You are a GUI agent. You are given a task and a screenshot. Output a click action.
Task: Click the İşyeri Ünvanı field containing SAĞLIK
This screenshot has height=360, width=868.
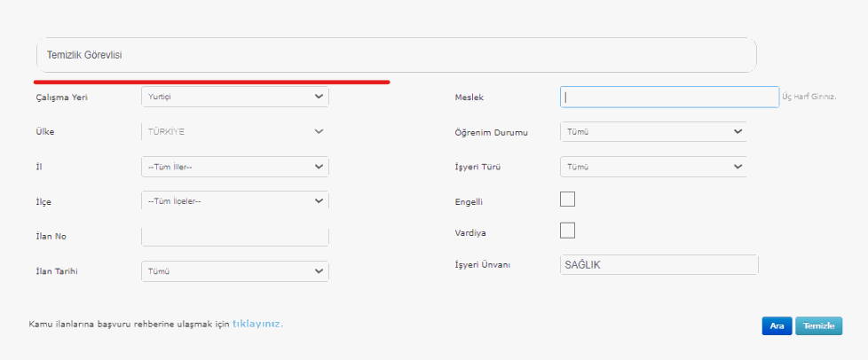click(659, 265)
